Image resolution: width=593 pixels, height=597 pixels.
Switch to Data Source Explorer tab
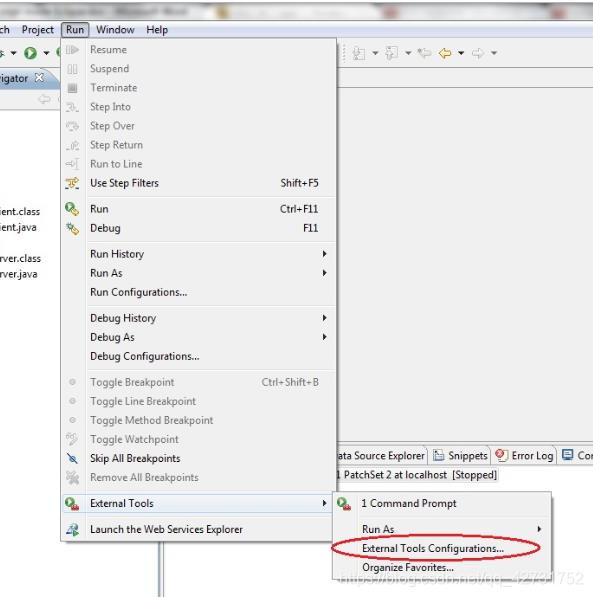pyautogui.click(x=382, y=455)
